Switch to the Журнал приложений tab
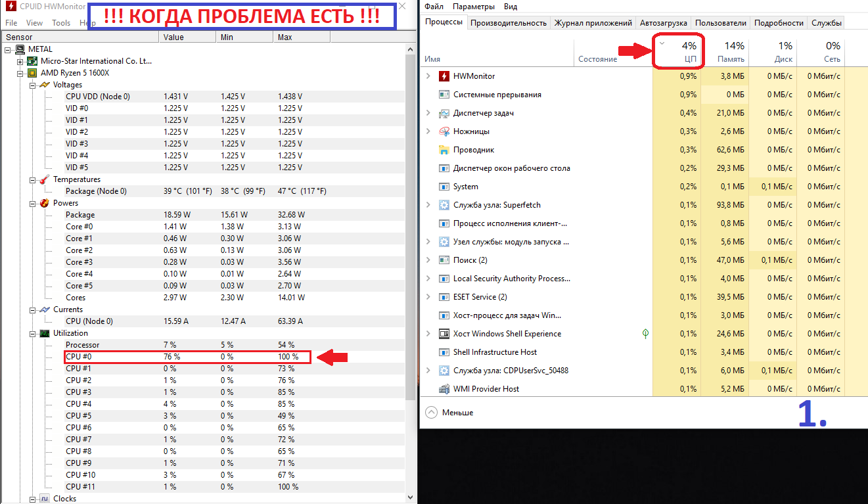Screen dimensions: 868x504 (593, 22)
